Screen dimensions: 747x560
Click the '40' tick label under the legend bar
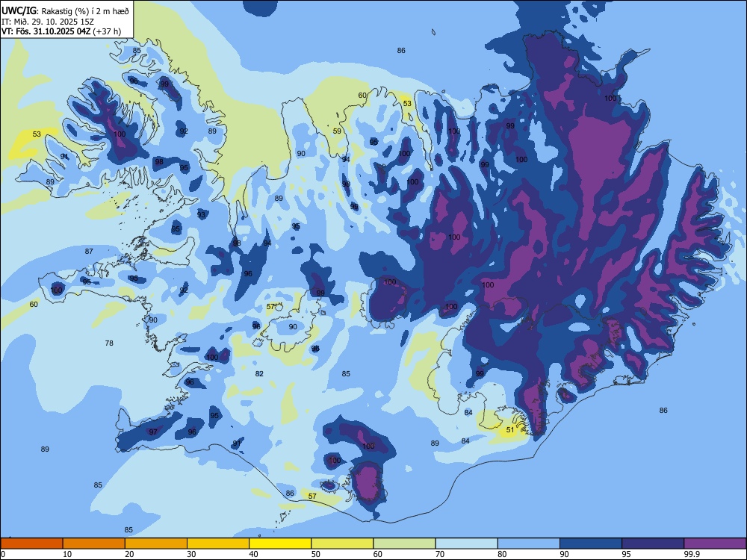point(253,554)
